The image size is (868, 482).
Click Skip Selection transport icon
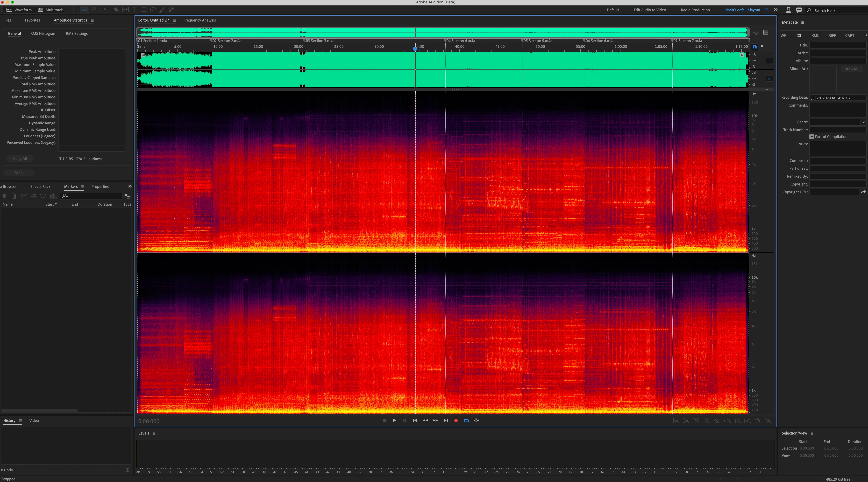[476, 420]
